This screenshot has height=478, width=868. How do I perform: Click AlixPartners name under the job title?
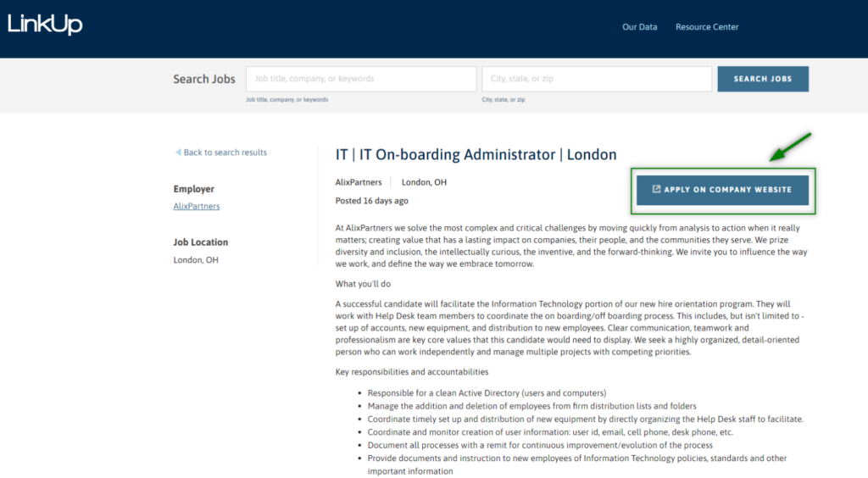pos(359,182)
